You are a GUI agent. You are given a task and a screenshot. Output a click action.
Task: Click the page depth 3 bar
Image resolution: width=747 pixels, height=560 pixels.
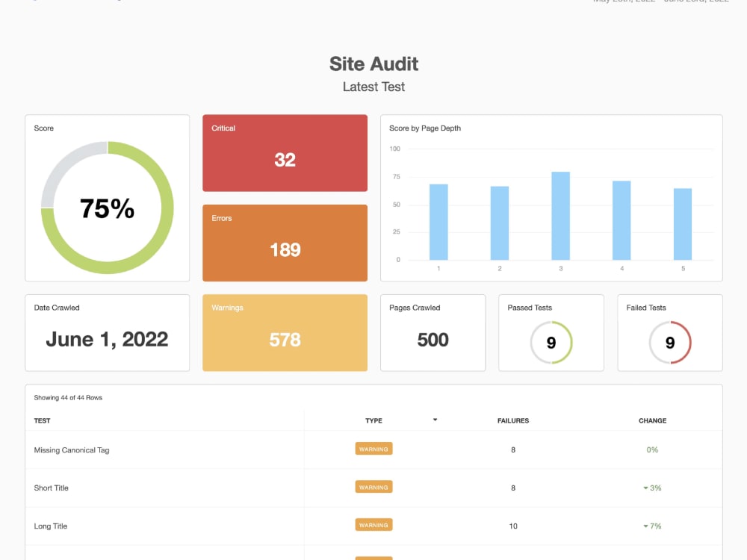(561, 216)
